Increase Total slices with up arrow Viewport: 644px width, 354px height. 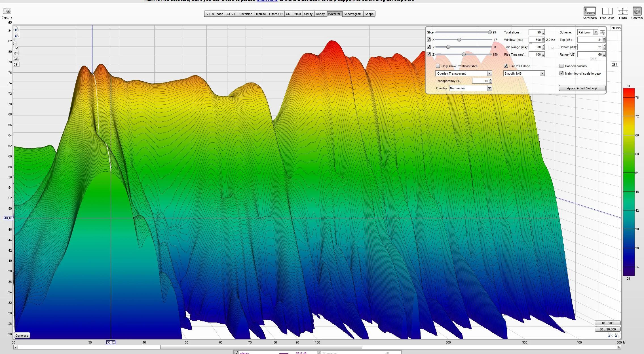pos(543,31)
